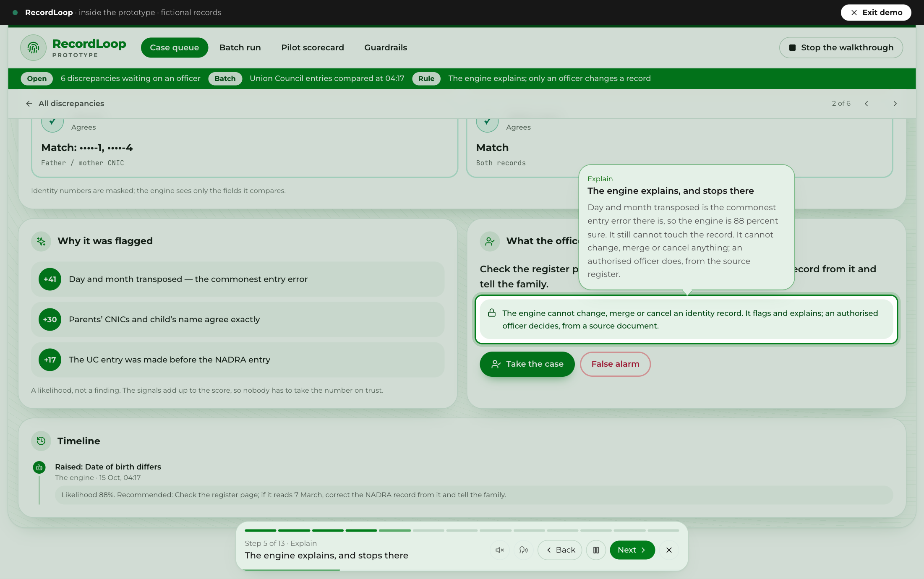Go Back one walkthrough step
This screenshot has width=924, height=579.
point(560,550)
